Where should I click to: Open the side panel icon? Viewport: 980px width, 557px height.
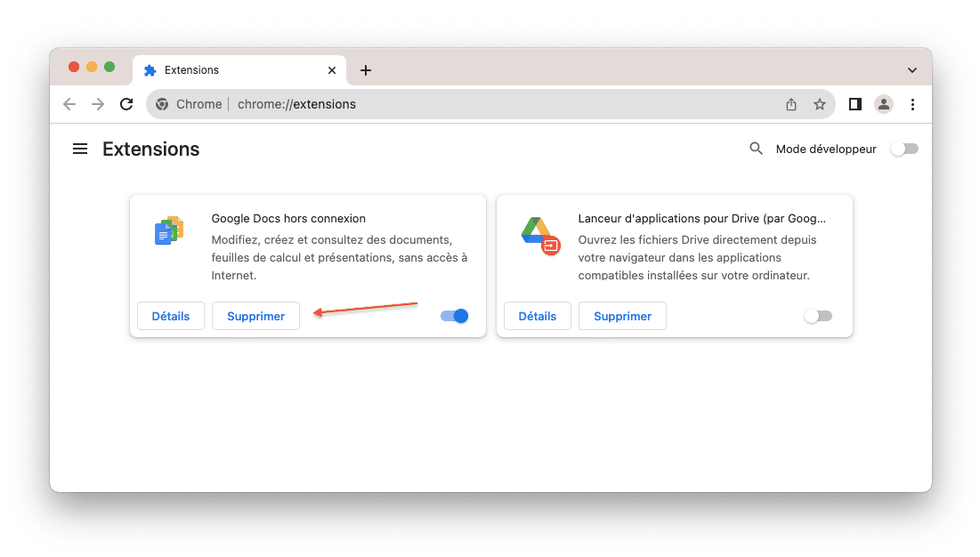click(x=855, y=104)
